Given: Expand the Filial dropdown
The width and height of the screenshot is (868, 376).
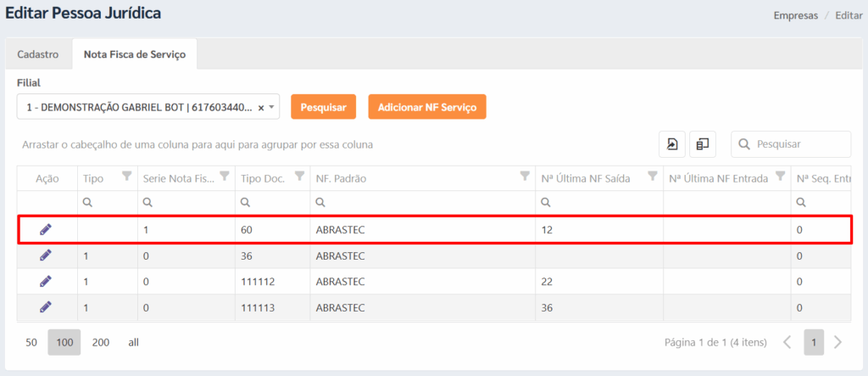Looking at the screenshot, I should click(x=273, y=107).
